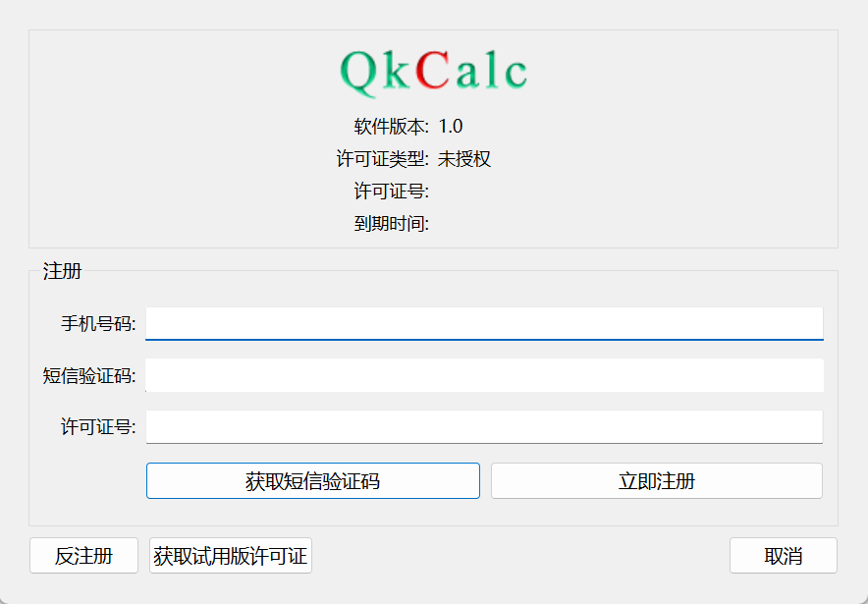Click the 手机号码 field label
The width and height of the screenshot is (868, 604).
coord(98,323)
